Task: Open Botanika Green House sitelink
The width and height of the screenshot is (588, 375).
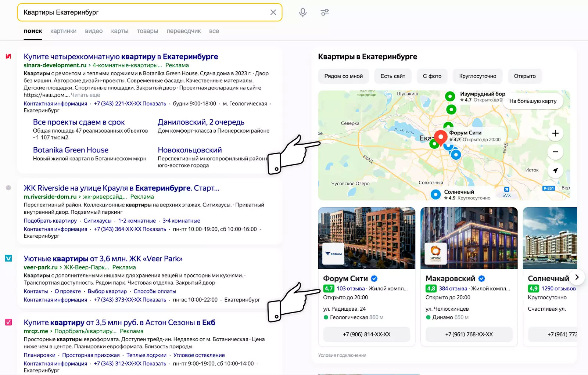Action: pyautogui.click(x=71, y=150)
